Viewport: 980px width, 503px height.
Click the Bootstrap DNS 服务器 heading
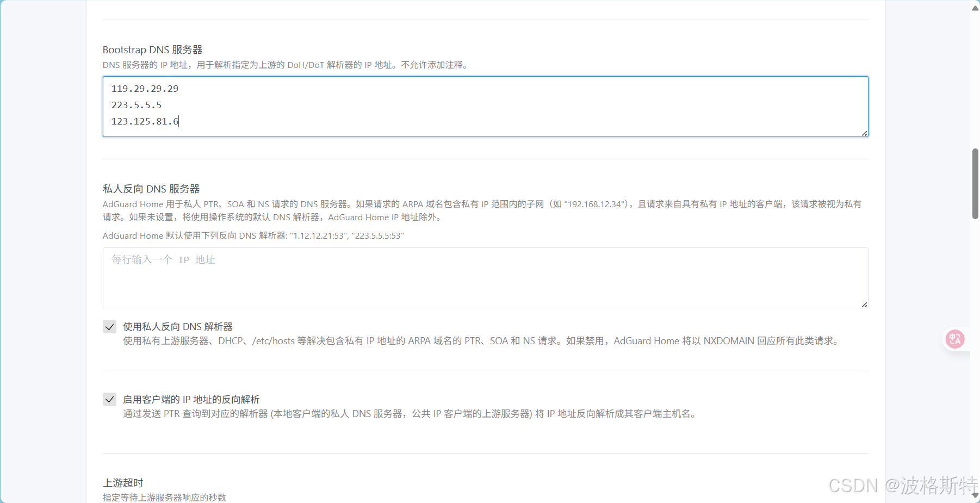[152, 49]
